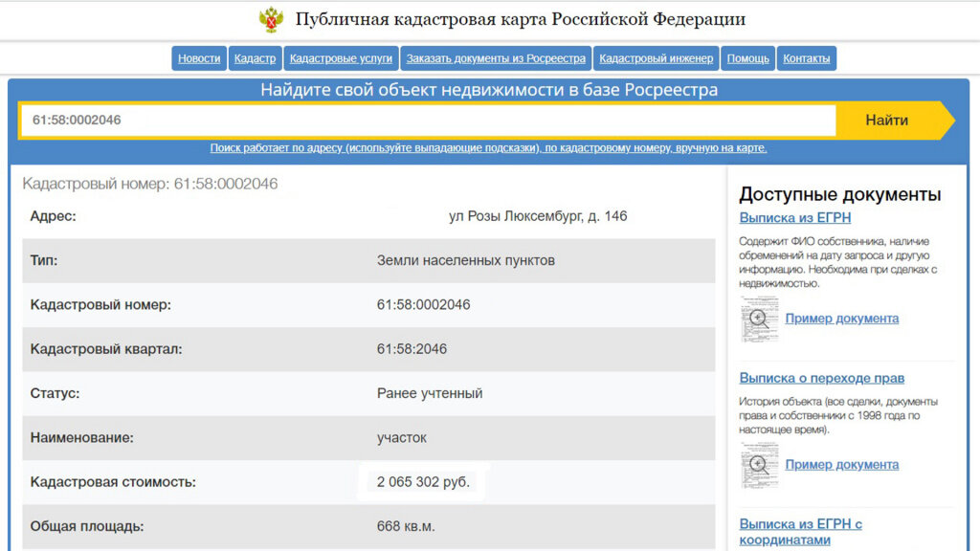Click the Найдите свой объект недвижимости banner heading
This screenshot has width=980, height=551.
pyautogui.click(x=489, y=90)
